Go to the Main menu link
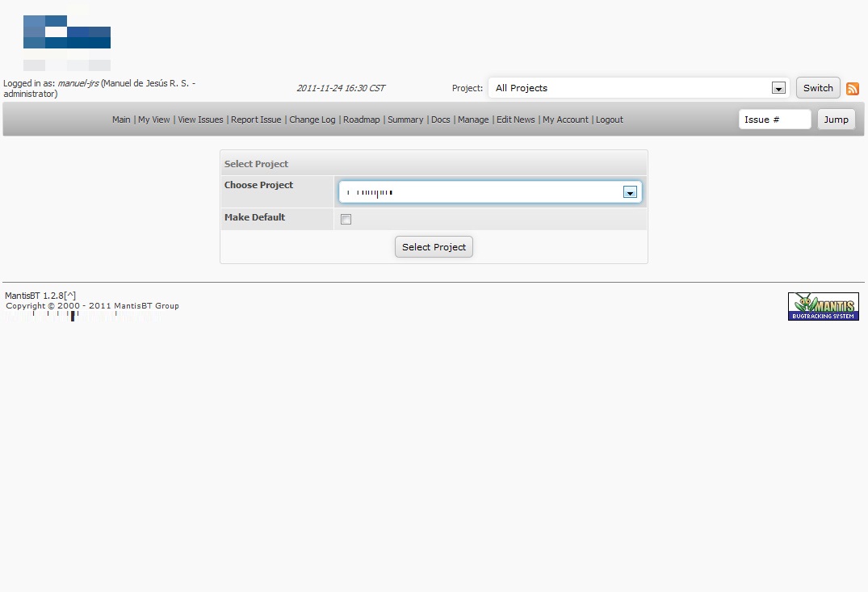 coord(121,120)
